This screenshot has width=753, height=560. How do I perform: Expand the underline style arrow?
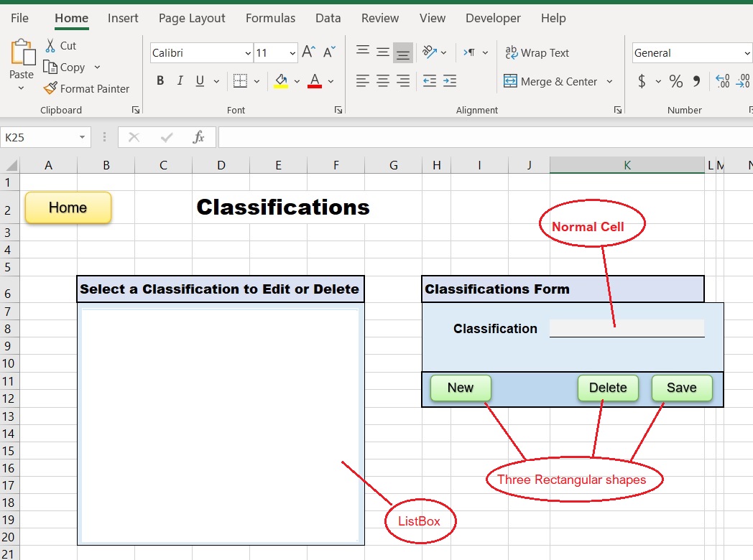pos(216,81)
